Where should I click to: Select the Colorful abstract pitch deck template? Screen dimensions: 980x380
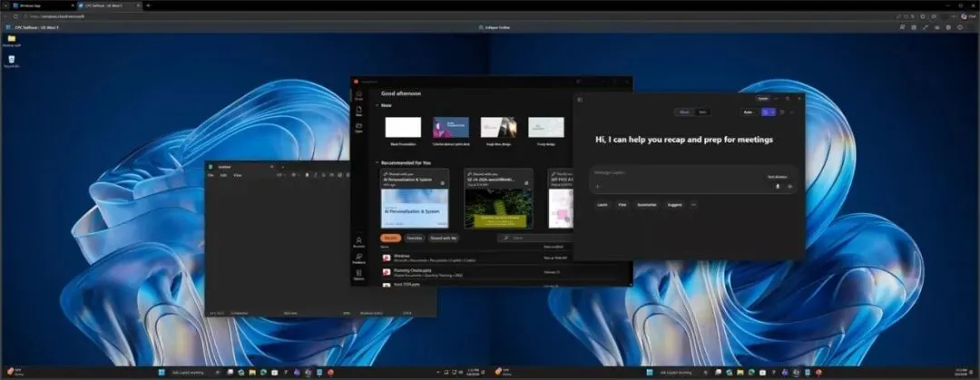click(451, 127)
